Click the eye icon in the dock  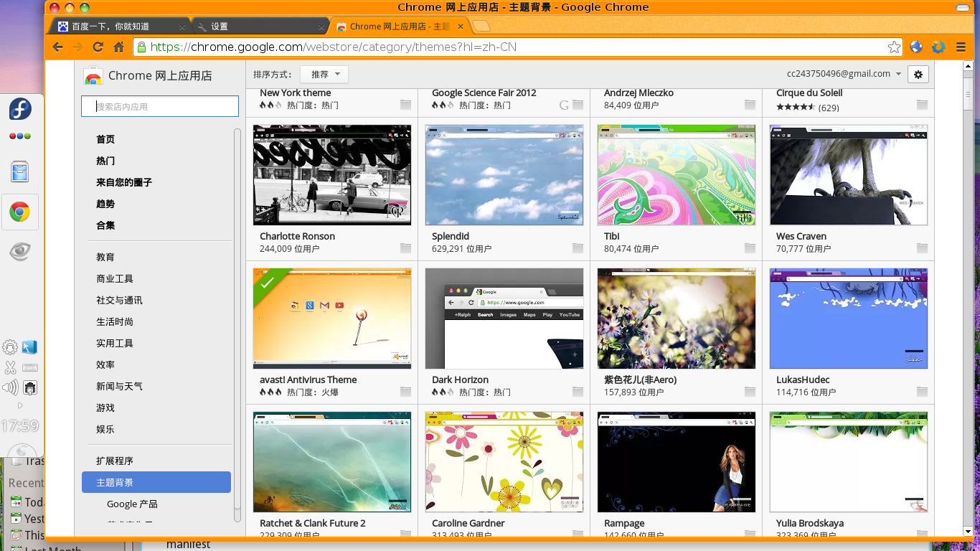point(20,251)
